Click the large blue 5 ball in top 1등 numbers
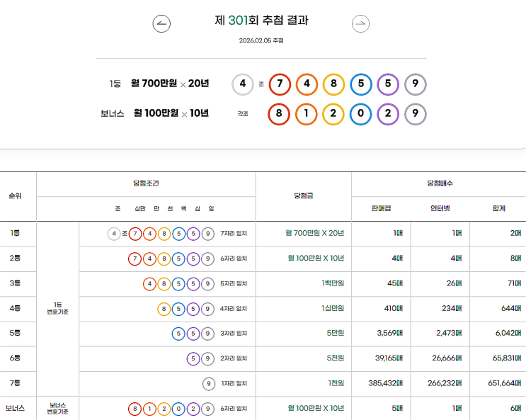Screen dimensions: 526x420 point(361,84)
